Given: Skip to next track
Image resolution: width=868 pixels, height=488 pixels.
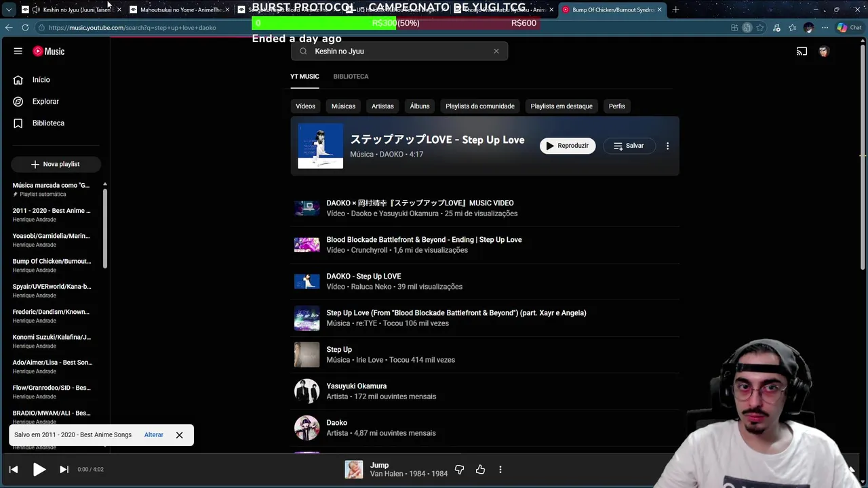Looking at the screenshot, I should coord(64,469).
